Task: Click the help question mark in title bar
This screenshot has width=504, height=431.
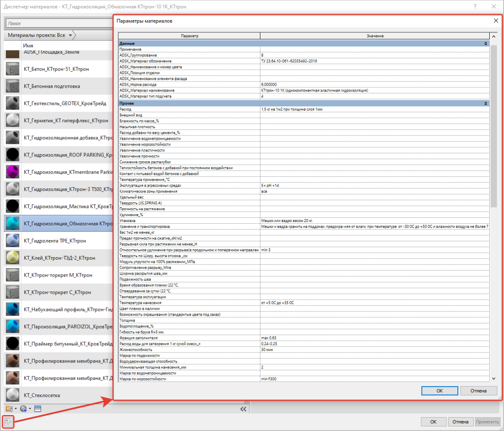Action: click(475, 7)
